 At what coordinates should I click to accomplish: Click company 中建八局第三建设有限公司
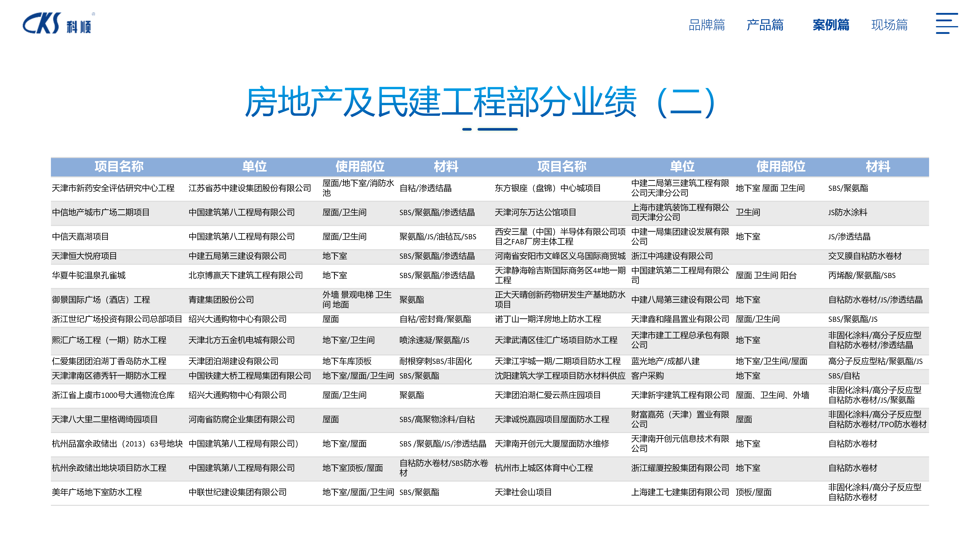point(680,300)
